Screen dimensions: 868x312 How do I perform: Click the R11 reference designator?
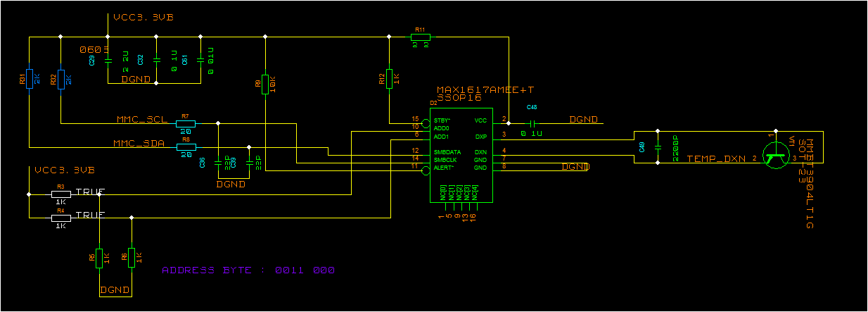coord(420,29)
